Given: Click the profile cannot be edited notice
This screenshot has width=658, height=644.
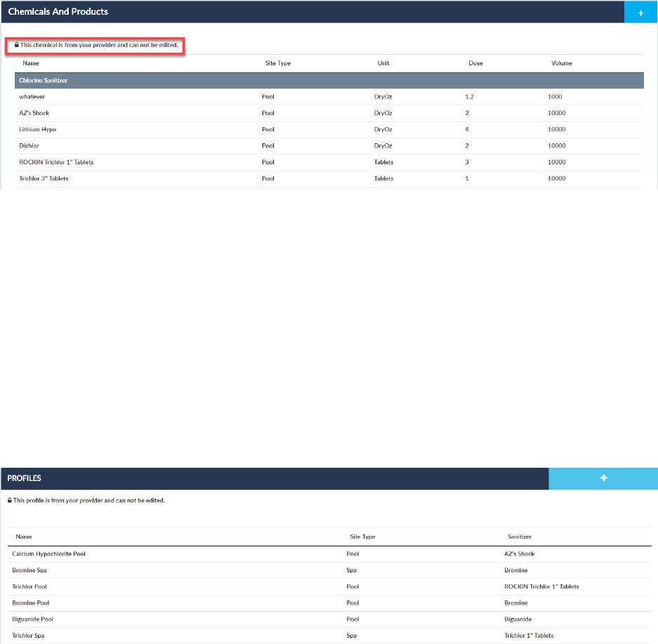Looking at the screenshot, I should 89,501.
